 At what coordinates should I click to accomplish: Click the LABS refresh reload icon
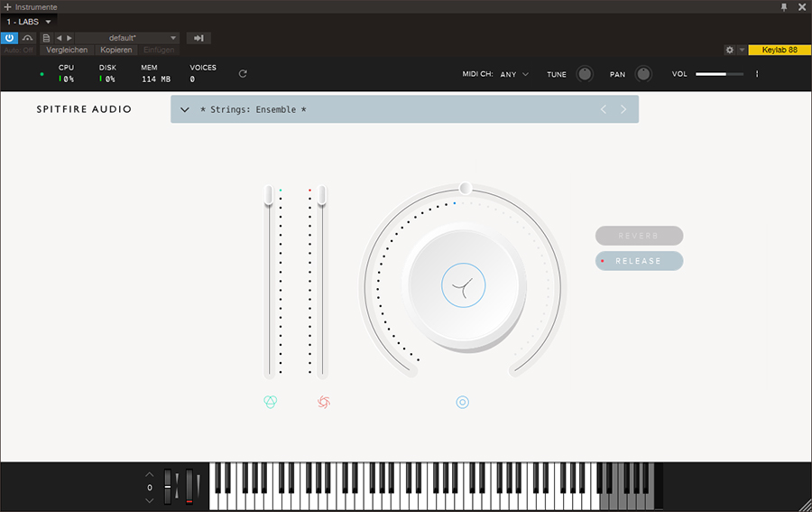pos(243,73)
